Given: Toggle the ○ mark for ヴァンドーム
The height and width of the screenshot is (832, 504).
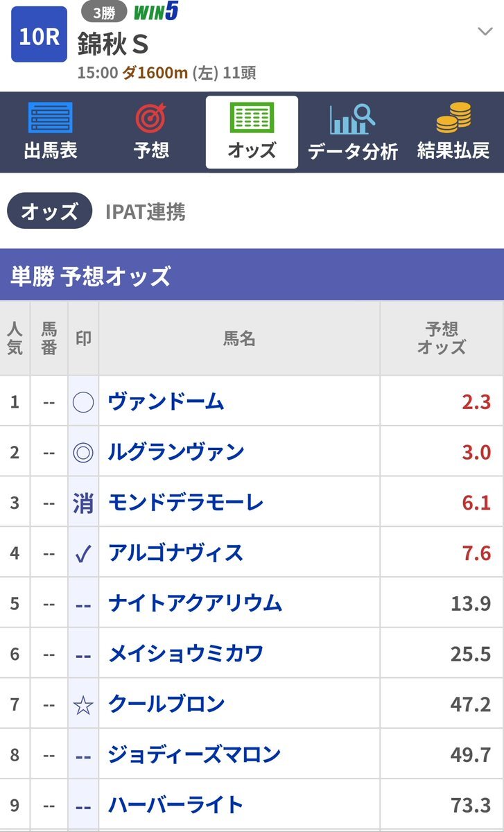Looking at the screenshot, I should click(x=83, y=401).
